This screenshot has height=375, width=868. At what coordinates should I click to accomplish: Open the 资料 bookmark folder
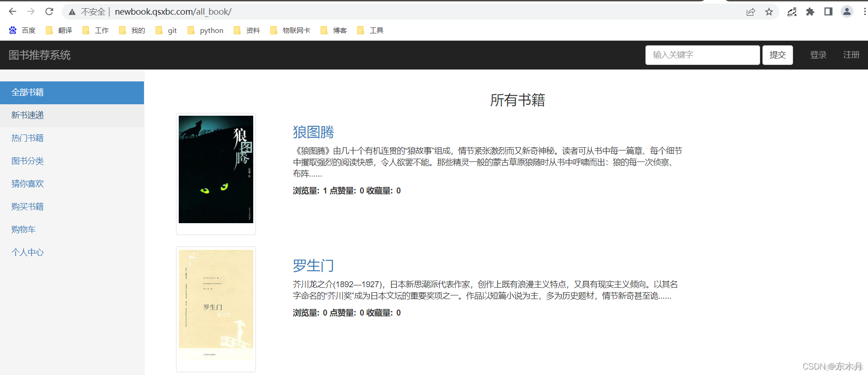[246, 30]
